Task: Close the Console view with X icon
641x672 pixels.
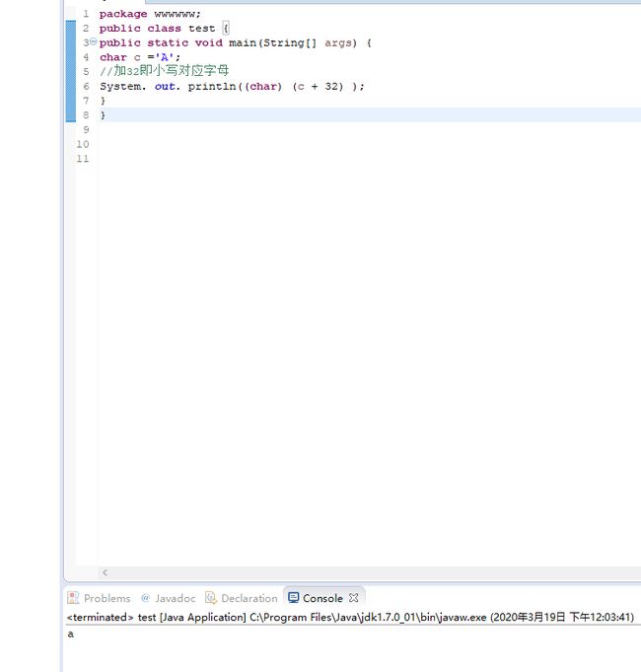Action: pyautogui.click(x=354, y=597)
